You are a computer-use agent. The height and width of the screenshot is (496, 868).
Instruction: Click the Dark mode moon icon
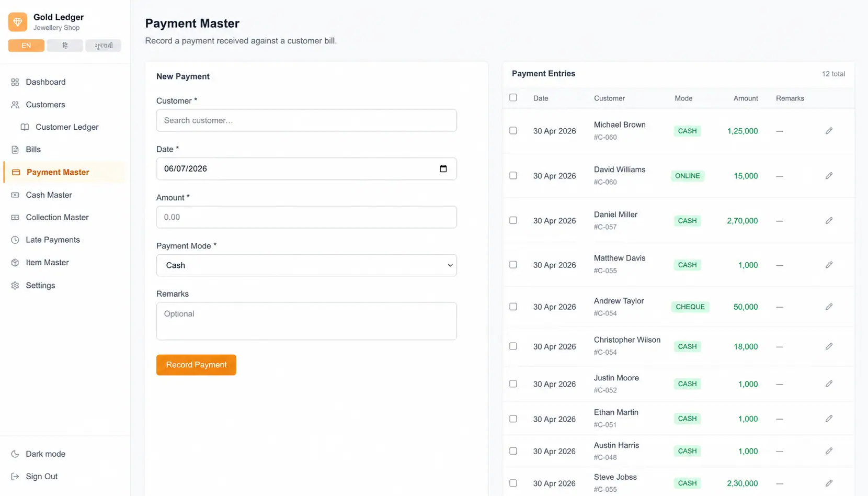tap(15, 454)
